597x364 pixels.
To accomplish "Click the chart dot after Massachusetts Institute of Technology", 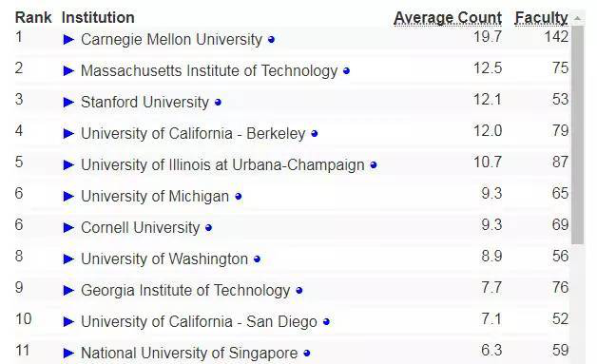I will point(346,71).
